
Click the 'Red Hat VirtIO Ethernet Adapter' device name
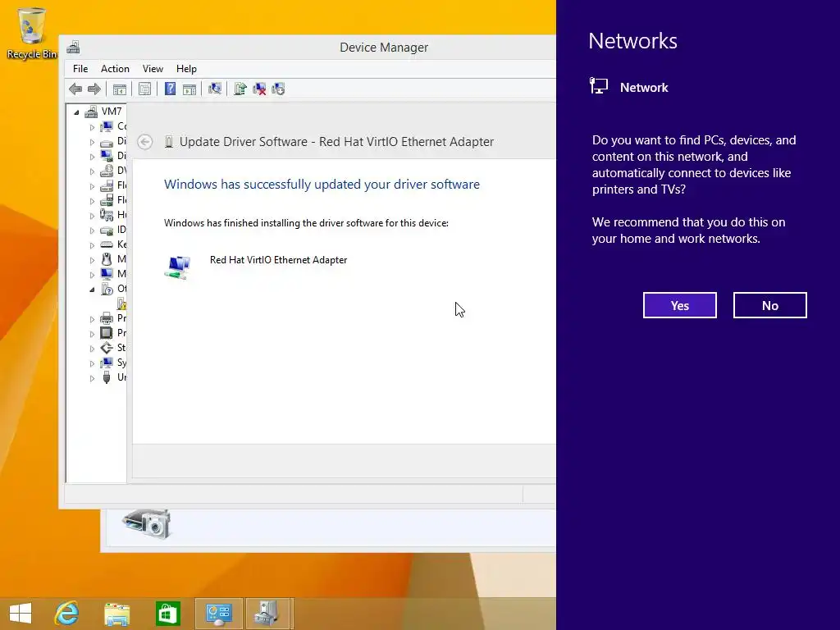point(279,260)
